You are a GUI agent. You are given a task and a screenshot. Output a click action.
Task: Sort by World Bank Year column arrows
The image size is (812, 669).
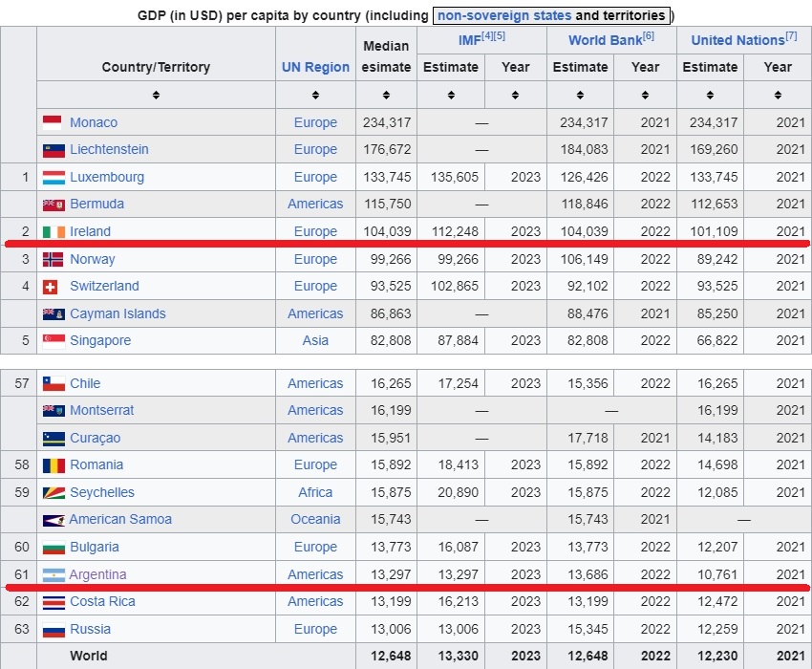pyautogui.click(x=645, y=95)
